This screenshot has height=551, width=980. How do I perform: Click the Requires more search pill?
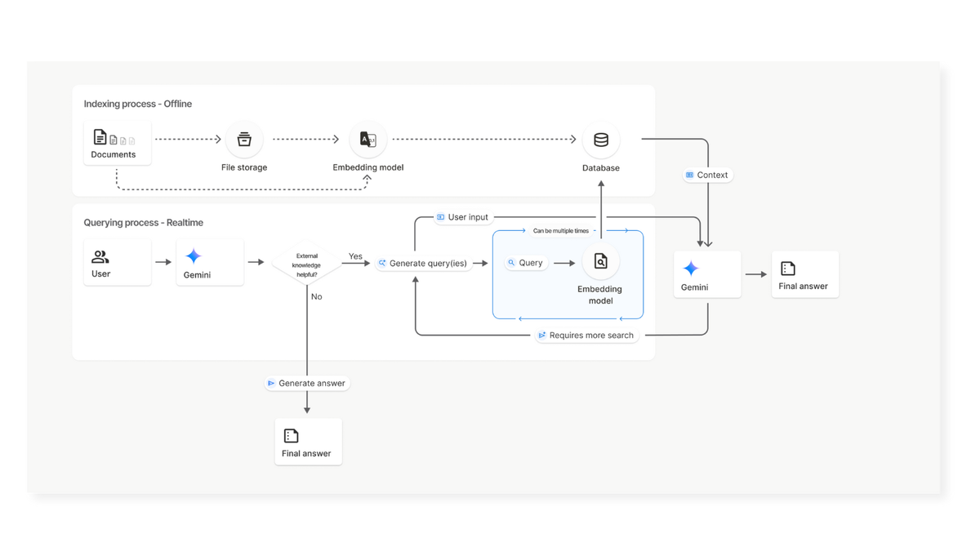586,335
